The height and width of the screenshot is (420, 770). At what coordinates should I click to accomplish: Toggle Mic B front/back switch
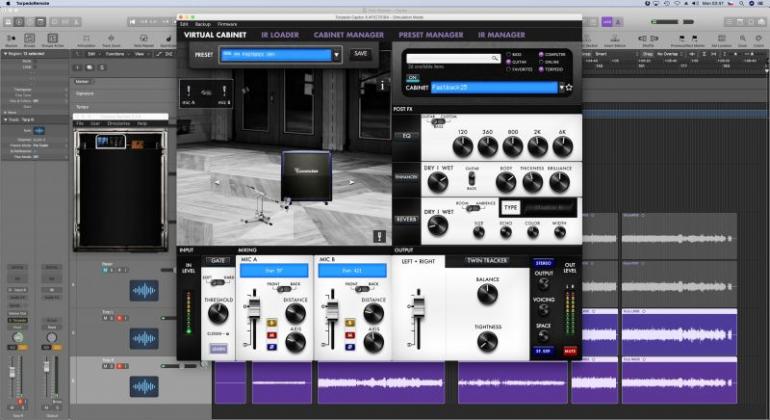point(362,289)
